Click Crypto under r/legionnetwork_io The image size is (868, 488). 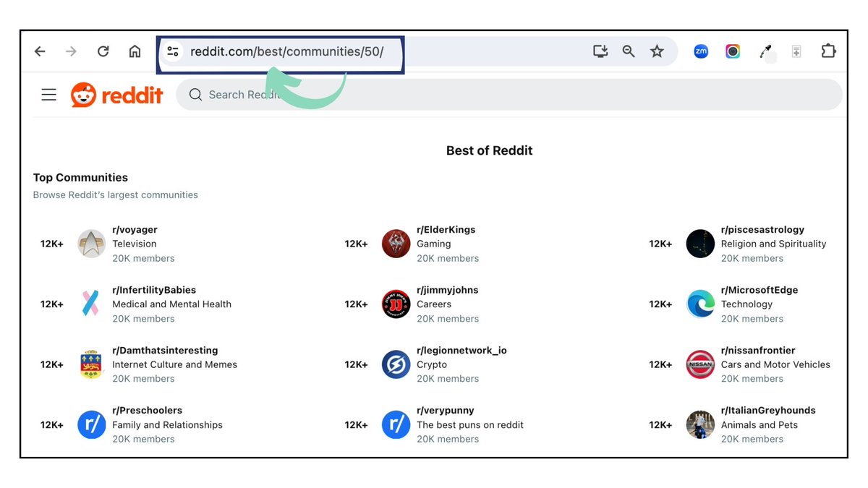click(x=432, y=364)
